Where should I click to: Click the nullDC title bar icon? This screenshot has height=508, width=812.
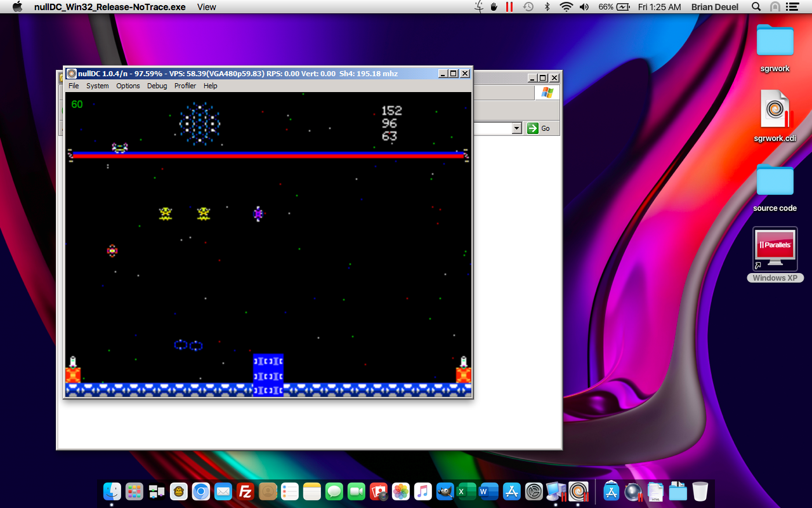(72, 74)
